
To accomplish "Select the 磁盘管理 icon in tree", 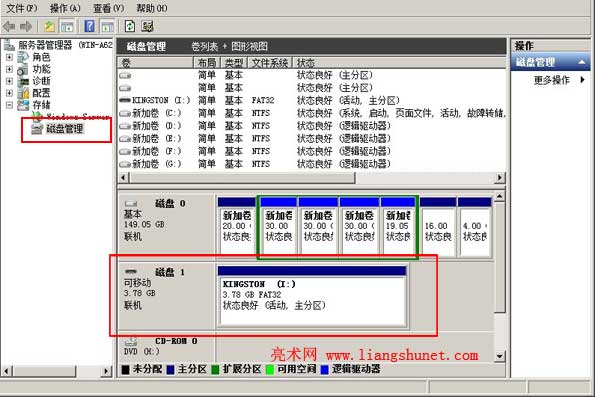I will click(37, 129).
